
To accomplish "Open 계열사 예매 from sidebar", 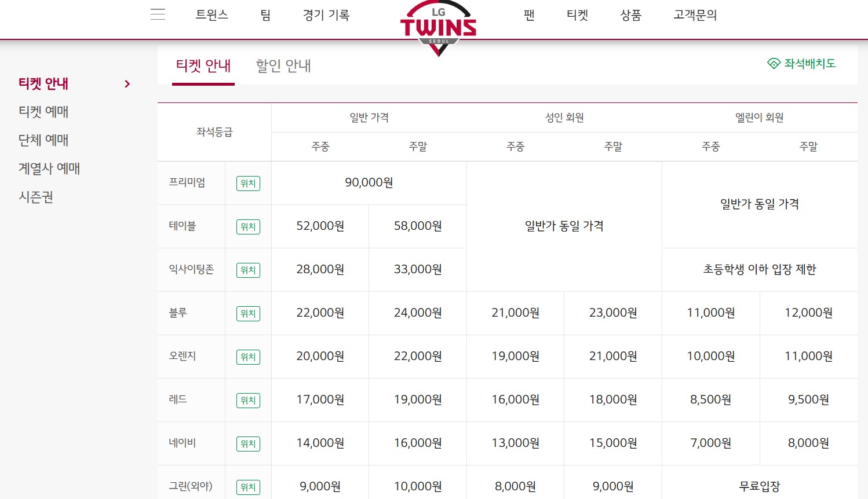I will point(49,168).
